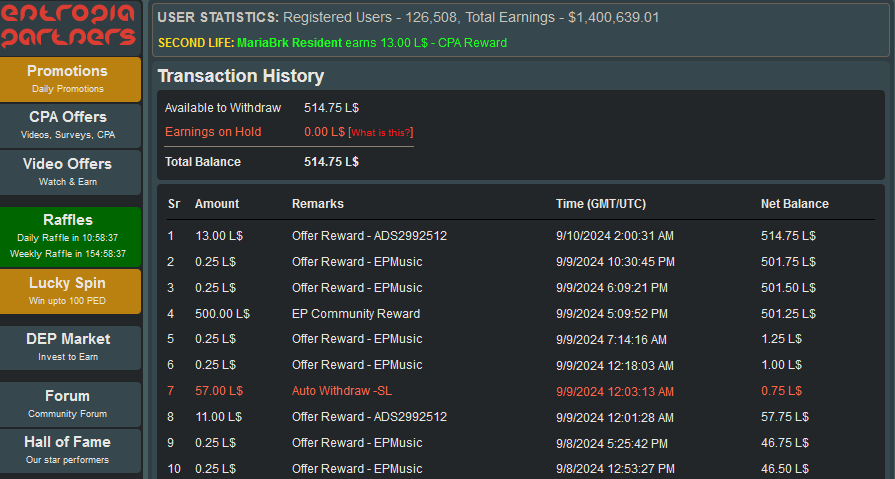Click the net balance 46.75 L$
Image resolution: width=895 pixels, height=479 pixels.
pos(785,443)
